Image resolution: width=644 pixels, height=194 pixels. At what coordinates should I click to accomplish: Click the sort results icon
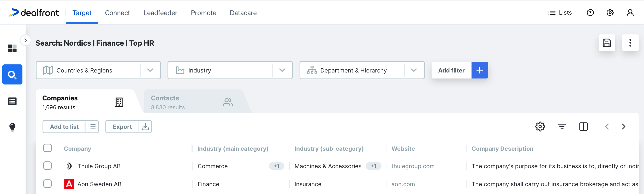click(562, 127)
